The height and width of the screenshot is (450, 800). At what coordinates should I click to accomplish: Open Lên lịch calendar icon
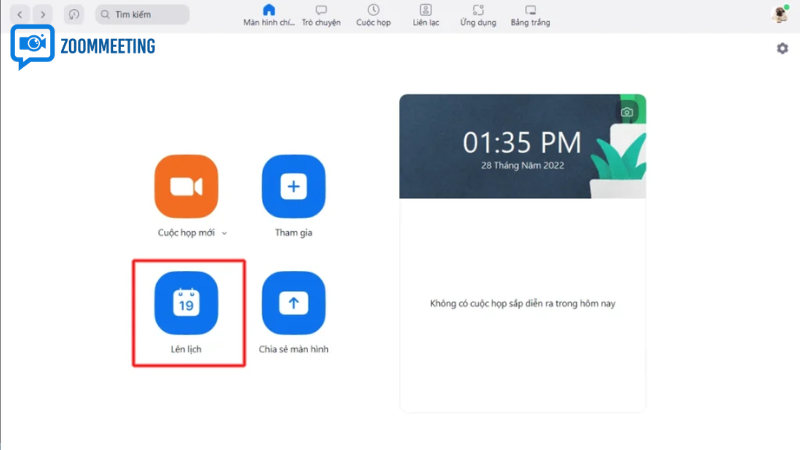click(186, 303)
